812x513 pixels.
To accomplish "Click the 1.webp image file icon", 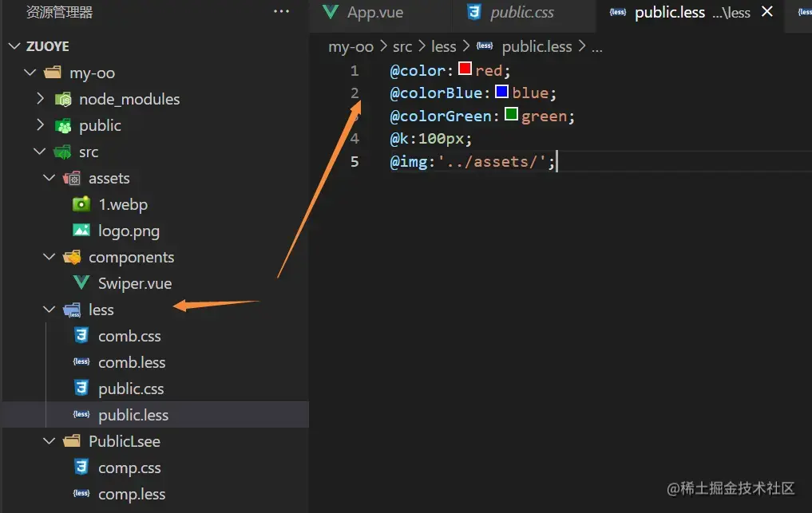I will pyautogui.click(x=81, y=204).
